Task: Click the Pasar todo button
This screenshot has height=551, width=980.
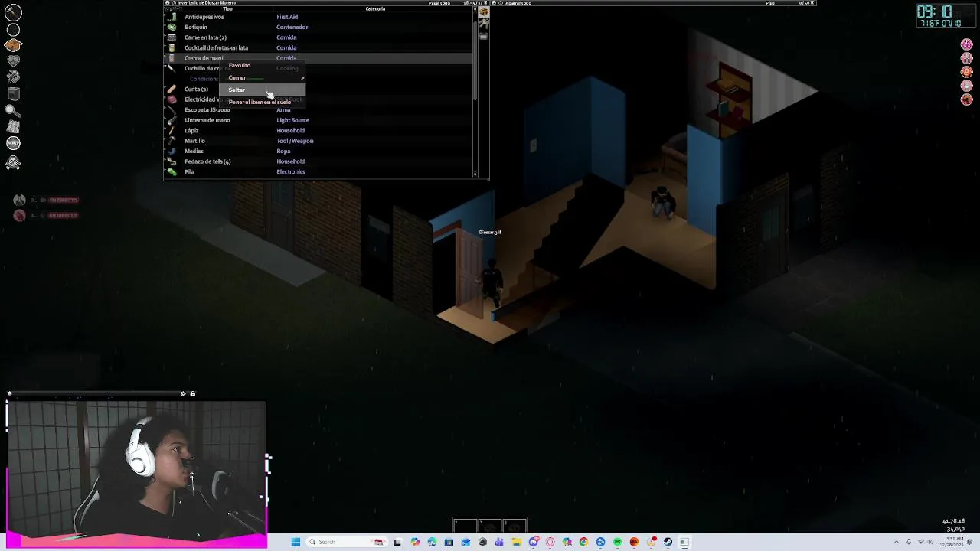Action: click(439, 3)
